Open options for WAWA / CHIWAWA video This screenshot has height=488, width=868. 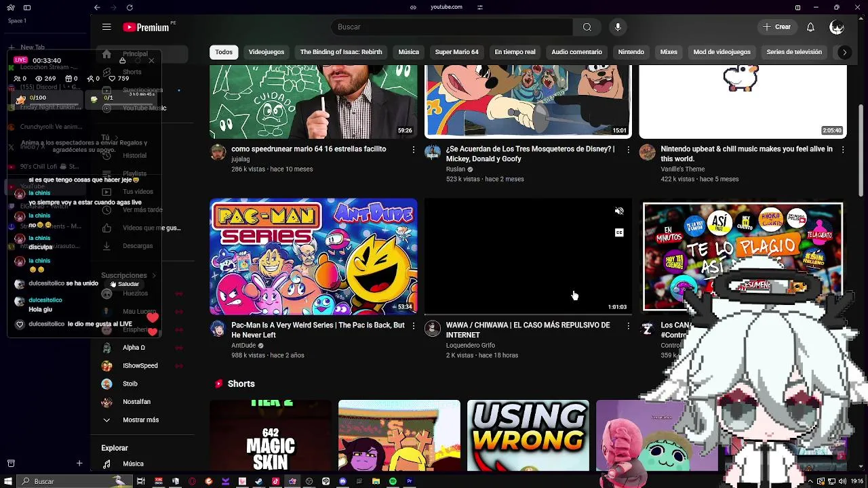[x=628, y=326]
